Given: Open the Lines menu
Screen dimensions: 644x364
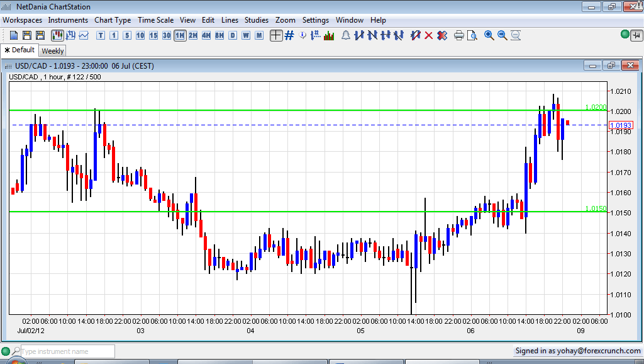Looking at the screenshot, I should point(230,20).
